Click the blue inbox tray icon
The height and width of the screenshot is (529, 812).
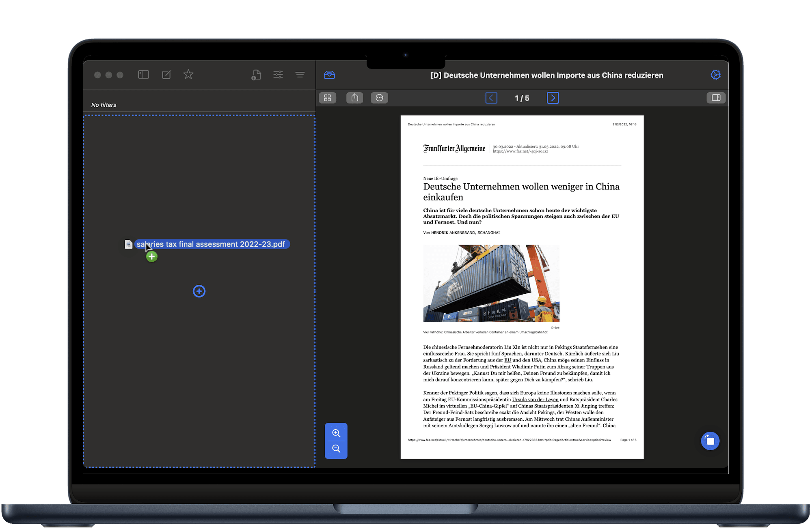click(329, 75)
